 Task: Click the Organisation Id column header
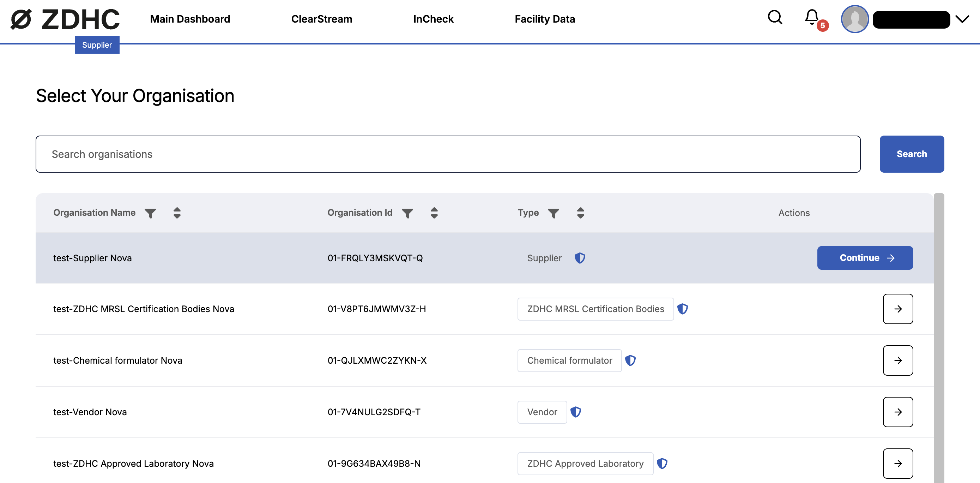360,213
